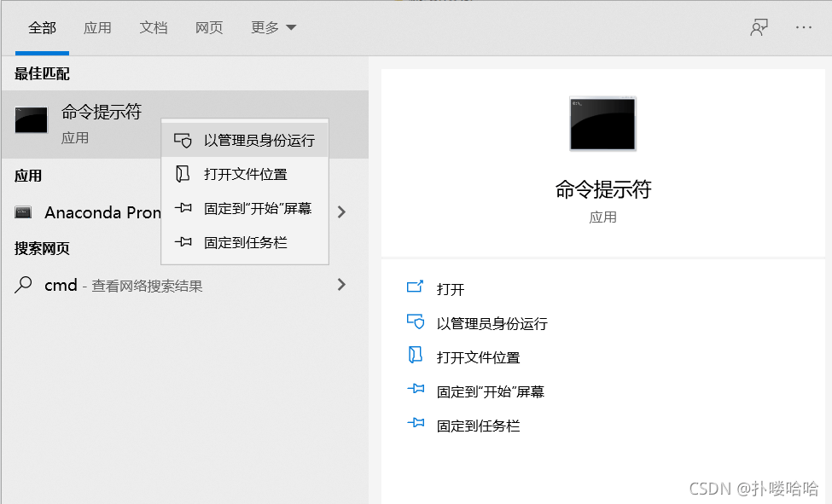Switch to the 文档 tab
This screenshot has height=504, width=832.
(x=154, y=27)
